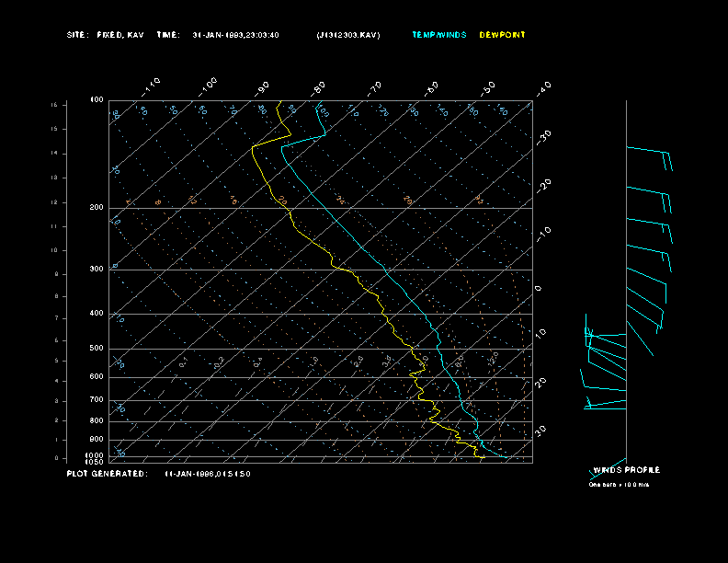Select the 200 pressure level label
This screenshot has height=563, width=728.
[x=97, y=208]
